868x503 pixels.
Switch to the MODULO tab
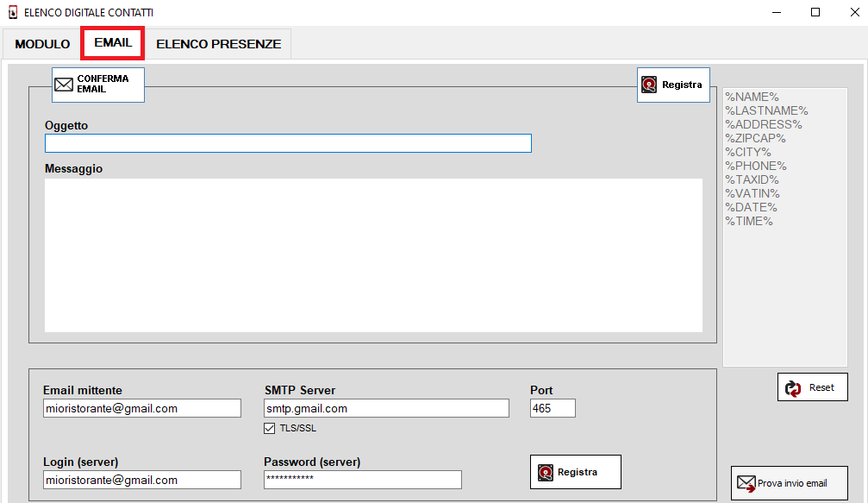coord(42,44)
